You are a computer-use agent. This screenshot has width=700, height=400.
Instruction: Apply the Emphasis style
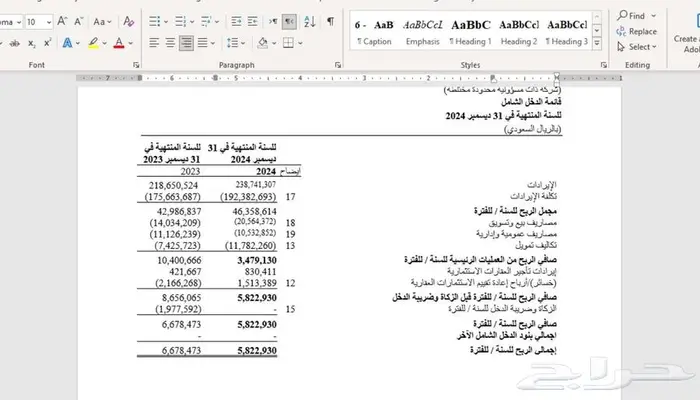[422, 32]
